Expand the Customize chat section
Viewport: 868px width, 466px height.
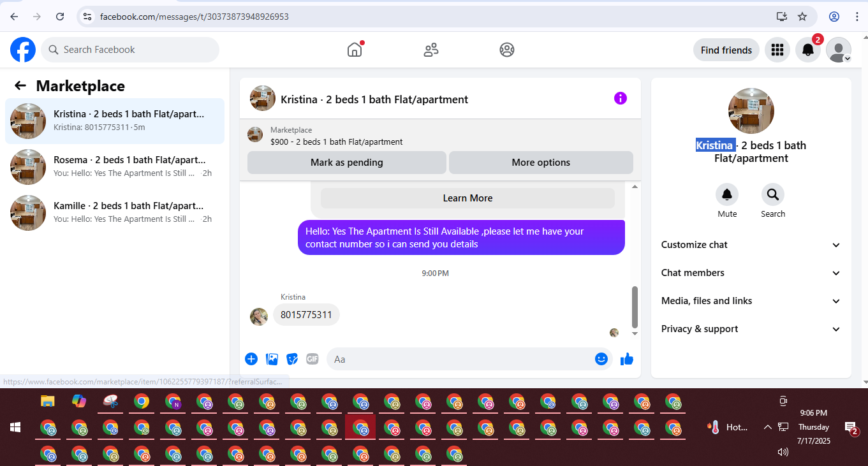click(x=751, y=245)
